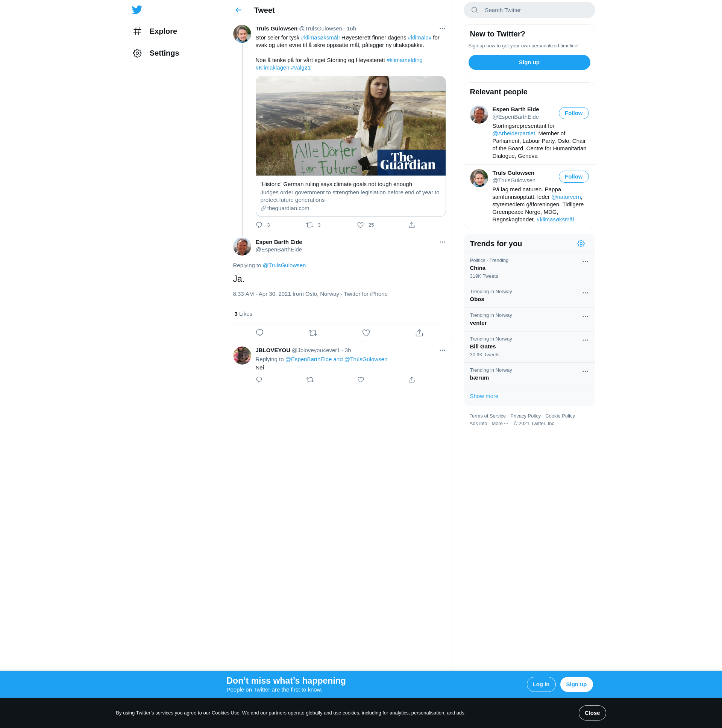
Task: Share Truls Gulowsen's tweet
Action: coord(412,225)
